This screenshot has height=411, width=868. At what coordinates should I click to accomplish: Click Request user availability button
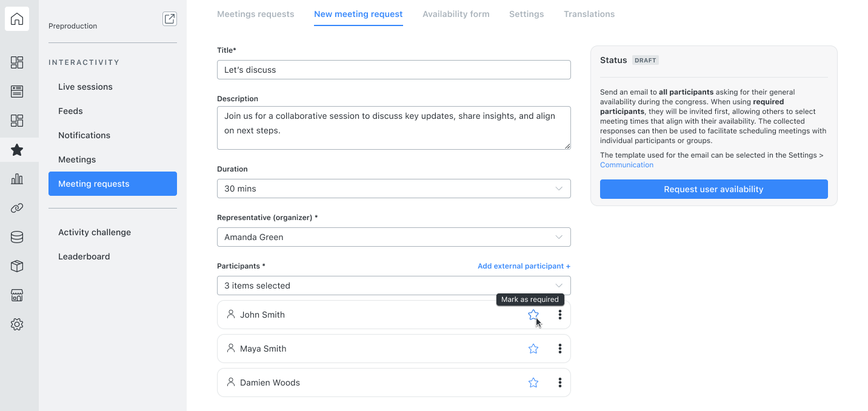pos(714,189)
